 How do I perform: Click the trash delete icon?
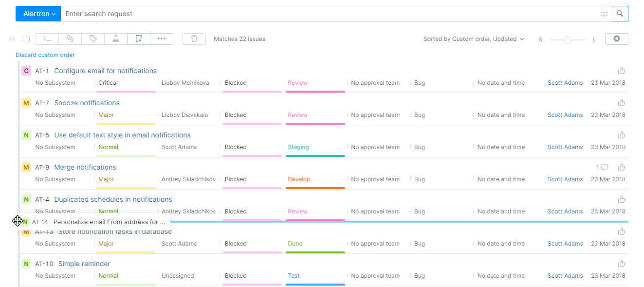[194, 39]
